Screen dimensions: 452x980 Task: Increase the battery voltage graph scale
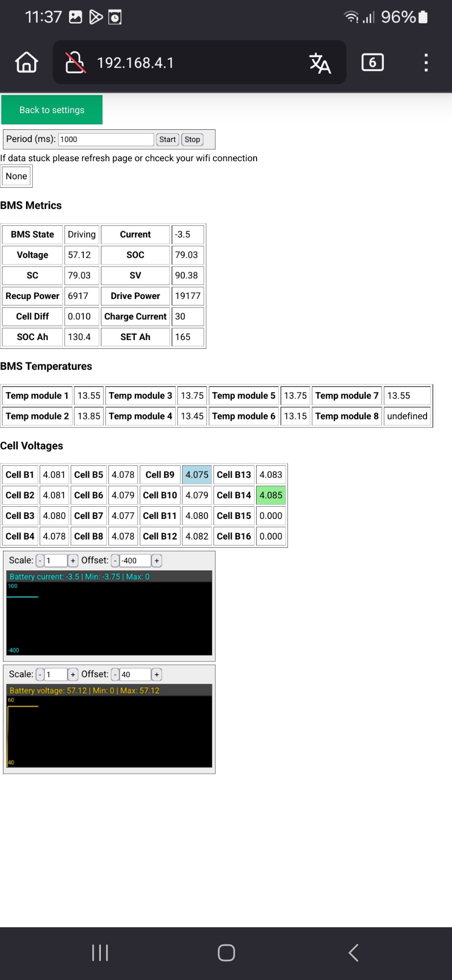click(73, 675)
